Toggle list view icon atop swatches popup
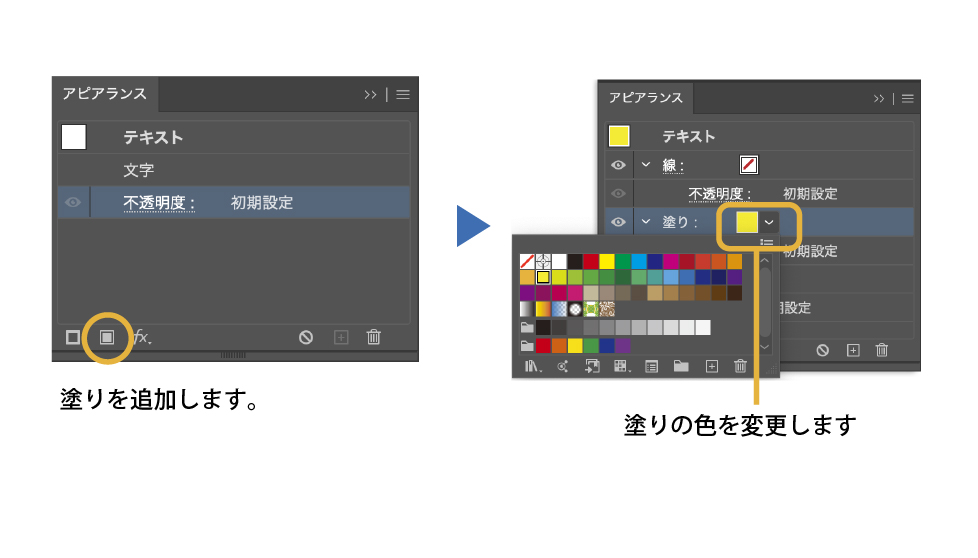Screen dimensions: 978x558 (x=767, y=243)
